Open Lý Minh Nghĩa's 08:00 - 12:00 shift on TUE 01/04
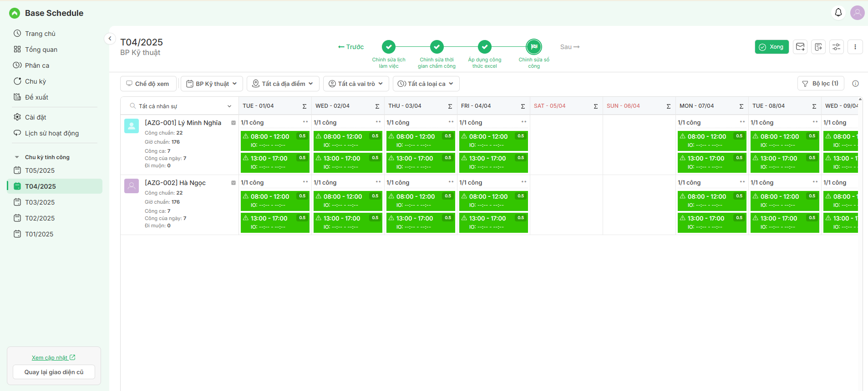Viewport: 868px width, 391px height. click(x=275, y=140)
